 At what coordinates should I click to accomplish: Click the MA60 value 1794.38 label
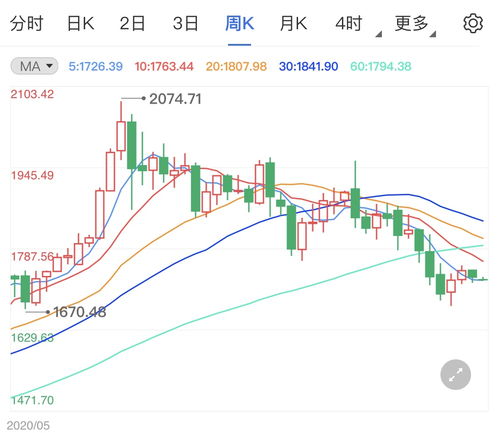click(x=381, y=66)
